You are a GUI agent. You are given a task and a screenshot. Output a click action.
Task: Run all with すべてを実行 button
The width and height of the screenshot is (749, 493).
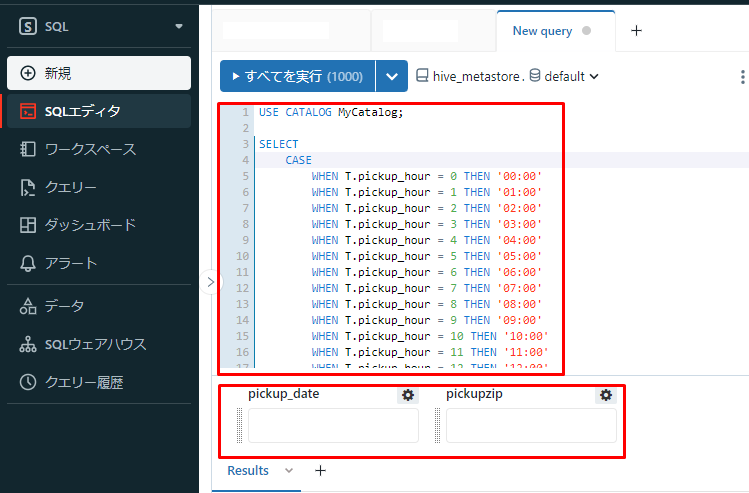pos(297,76)
